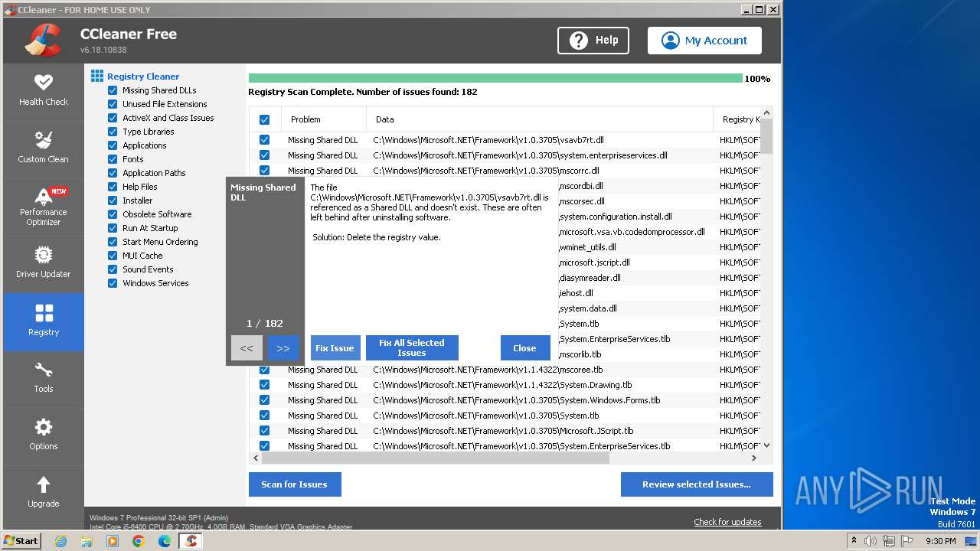Uncheck row checkbox for system.enterpriseservices.dll
The height and width of the screenshot is (551, 980).
[x=264, y=155]
